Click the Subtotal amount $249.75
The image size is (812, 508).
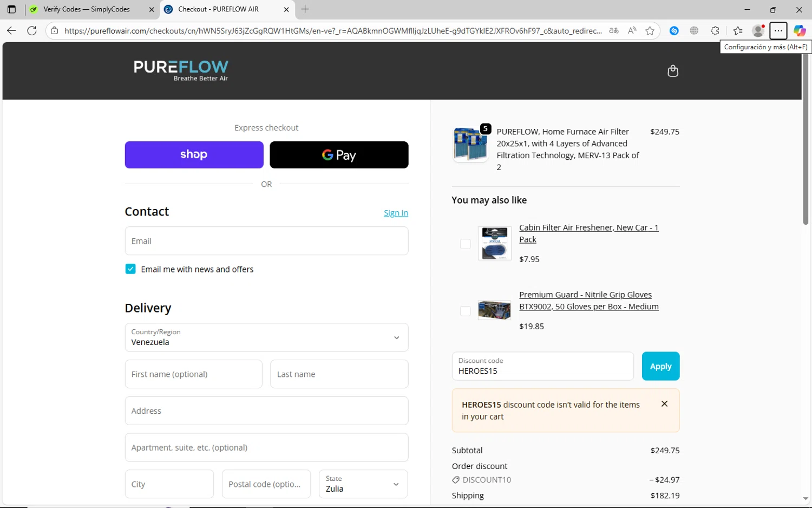(x=665, y=450)
